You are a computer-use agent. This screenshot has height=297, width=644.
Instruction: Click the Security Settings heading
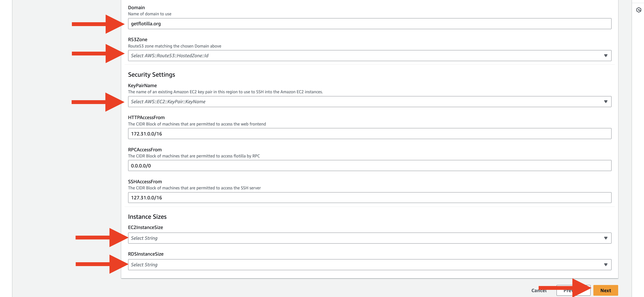[x=151, y=75]
